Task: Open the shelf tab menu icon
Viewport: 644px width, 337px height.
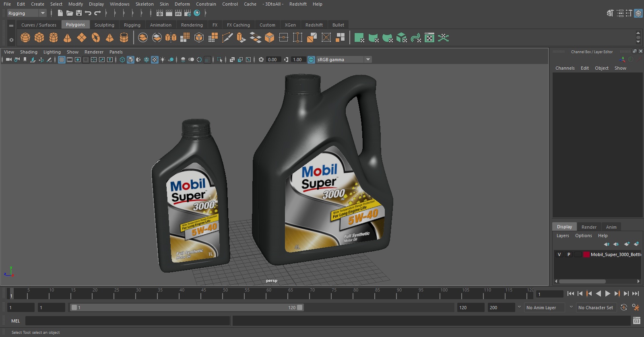Action: (x=11, y=25)
